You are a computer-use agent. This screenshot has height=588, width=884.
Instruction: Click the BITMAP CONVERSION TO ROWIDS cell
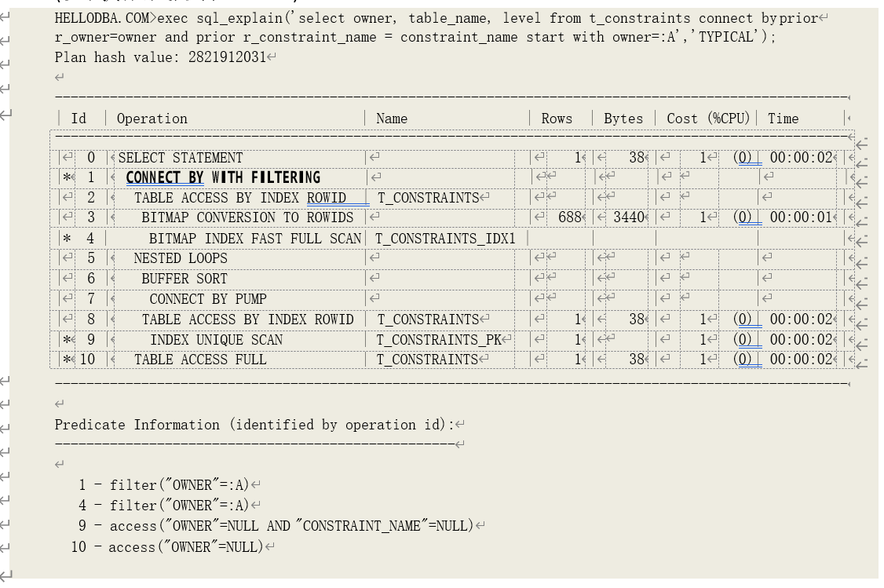coord(247,217)
